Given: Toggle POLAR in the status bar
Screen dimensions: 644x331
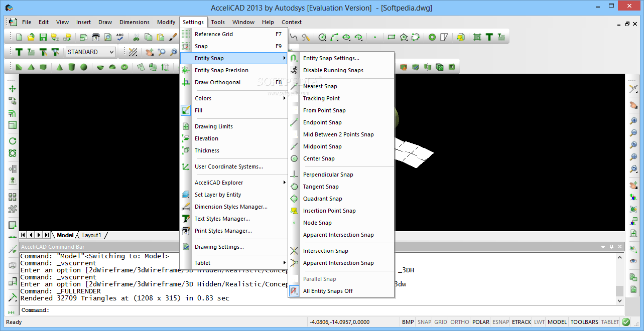Looking at the screenshot, I should coord(481,322).
